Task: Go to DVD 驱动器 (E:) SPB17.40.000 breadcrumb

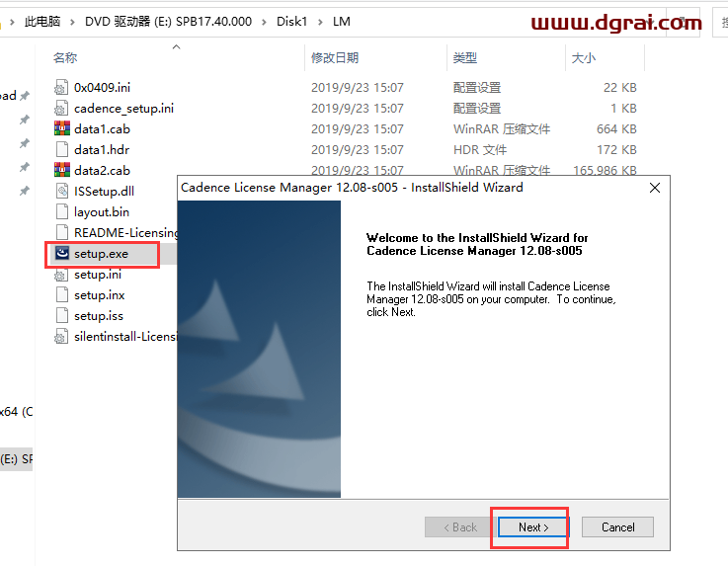Action: [x=168, y=22]
